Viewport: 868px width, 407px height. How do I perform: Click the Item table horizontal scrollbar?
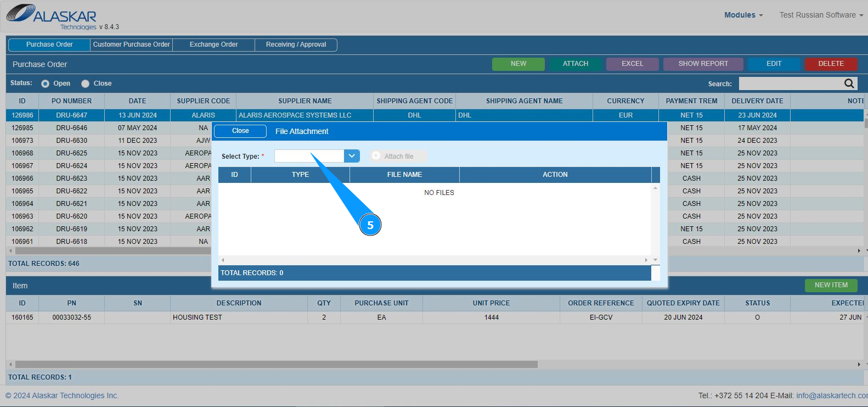click(277, 364)
